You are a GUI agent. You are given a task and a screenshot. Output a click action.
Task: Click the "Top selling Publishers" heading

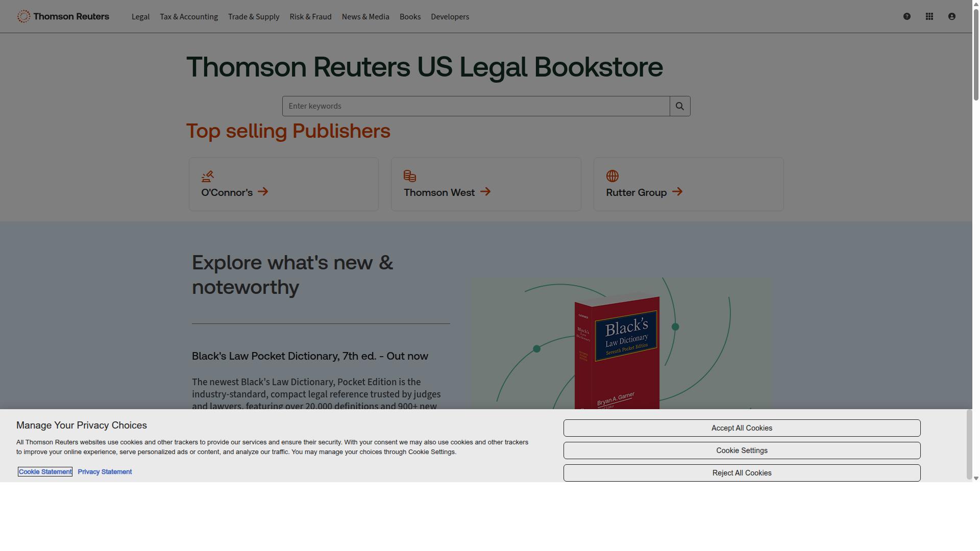point(288,131)
